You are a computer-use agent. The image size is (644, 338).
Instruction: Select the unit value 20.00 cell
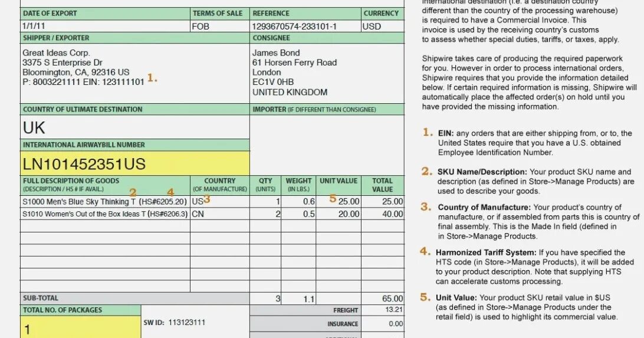pos(339,214)
